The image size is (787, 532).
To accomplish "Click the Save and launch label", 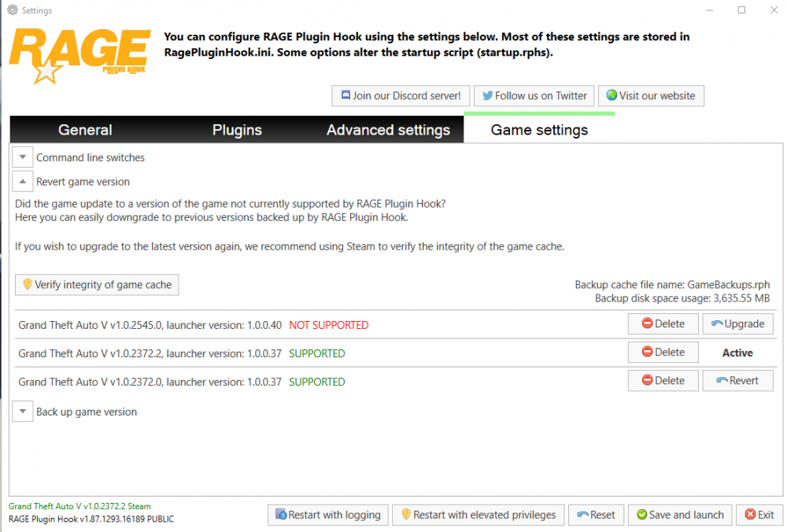I will pyautogui.click(x=686, y=515).
